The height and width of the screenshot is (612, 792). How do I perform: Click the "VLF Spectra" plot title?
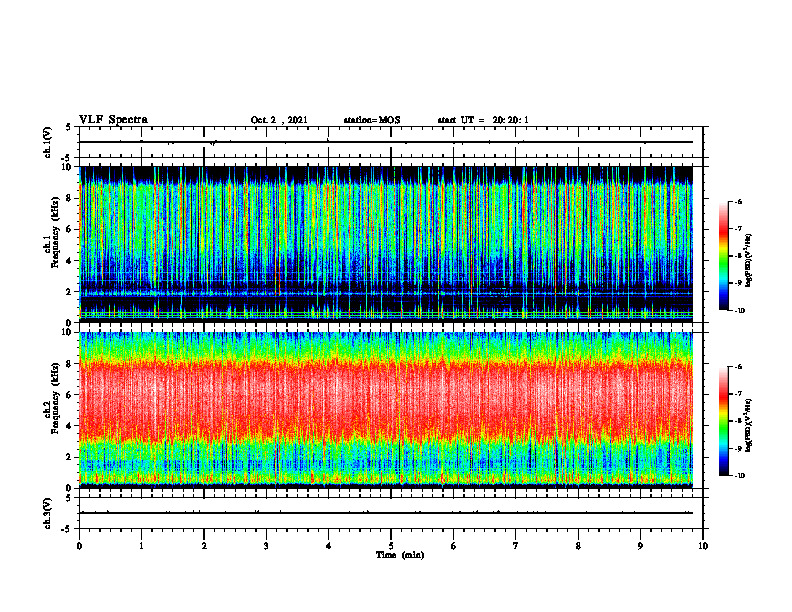click(113, 120)
